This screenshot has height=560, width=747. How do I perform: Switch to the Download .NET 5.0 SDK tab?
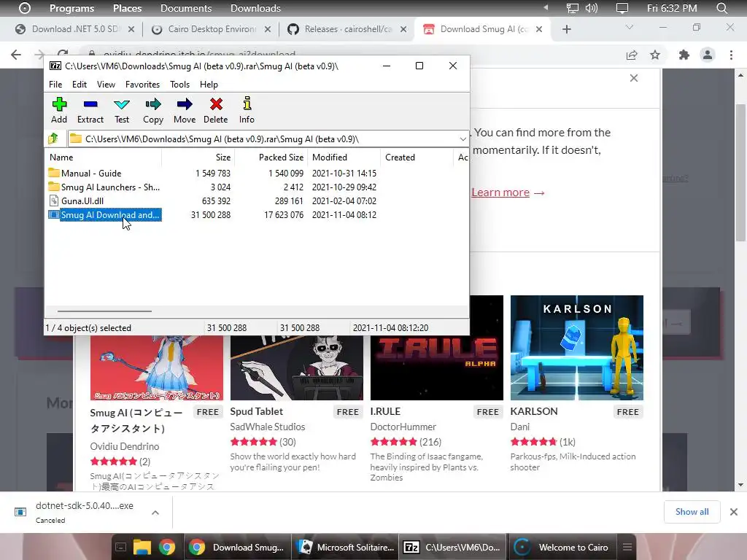[x=74, y=29]
